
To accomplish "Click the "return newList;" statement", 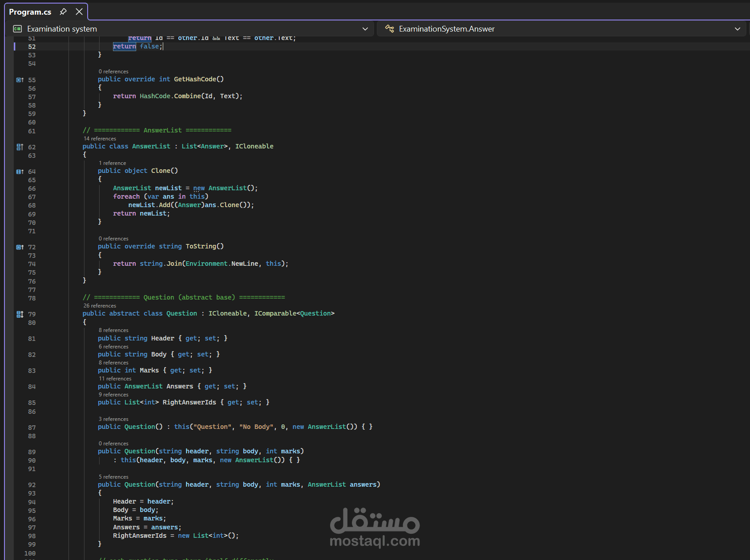I will tap(141, 213).
